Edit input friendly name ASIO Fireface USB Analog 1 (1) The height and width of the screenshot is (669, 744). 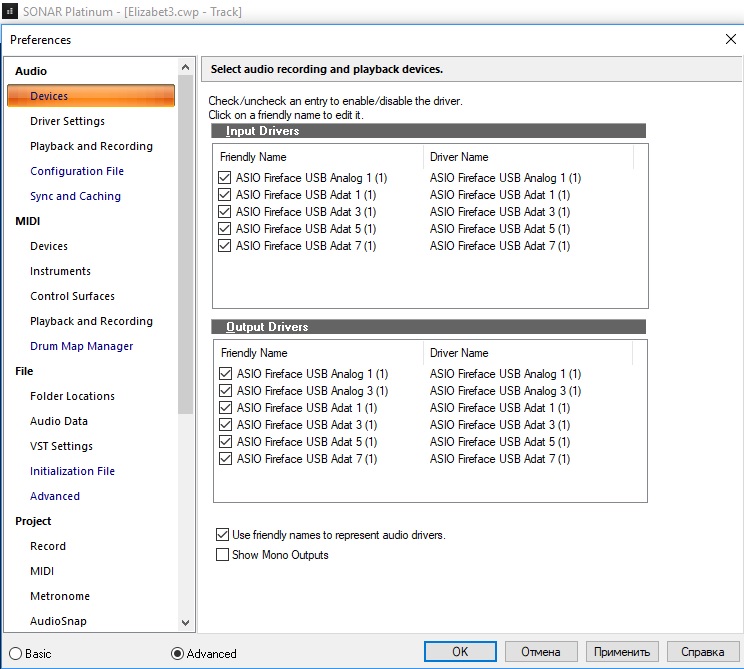coord(311,177)
